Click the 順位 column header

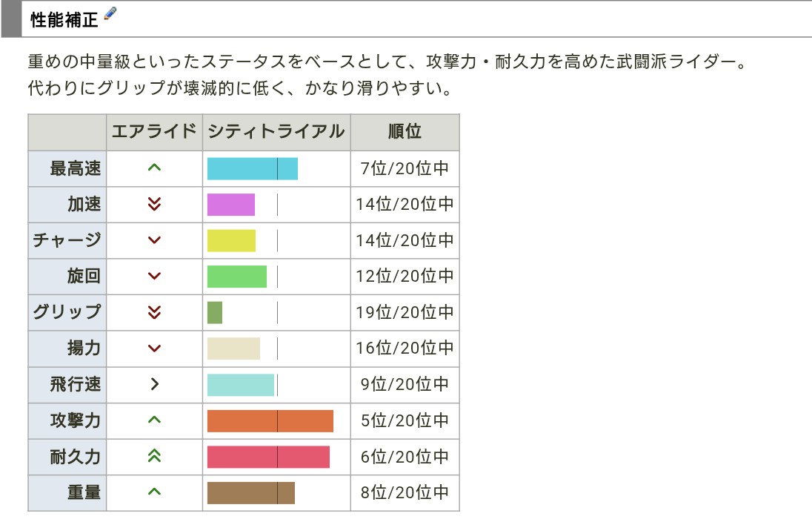pyautogui.click(x=405, y=132)
